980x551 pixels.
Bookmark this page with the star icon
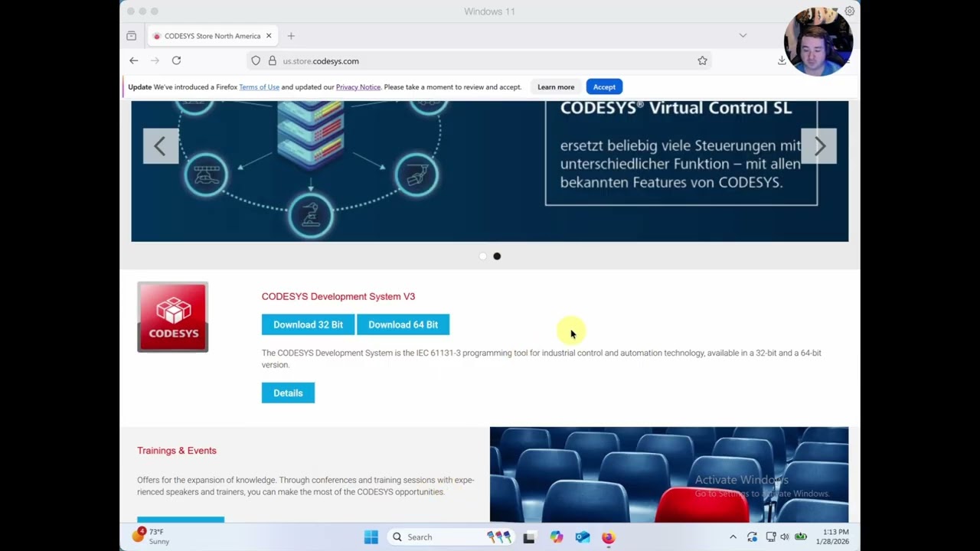click(702, 60)
